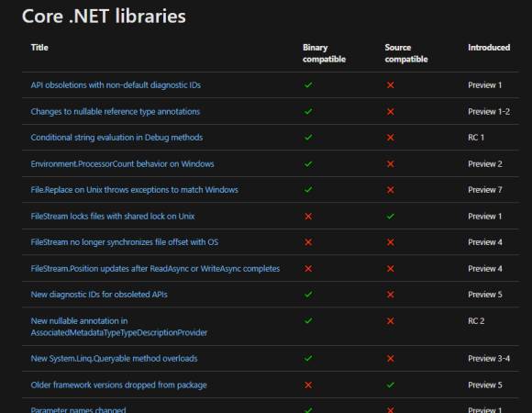Viewport: 532px width, 413px height.
Task: Open 'Conditional string evaluation in Debug methods'
Action: pyautogui.click(x=116, y=138)
